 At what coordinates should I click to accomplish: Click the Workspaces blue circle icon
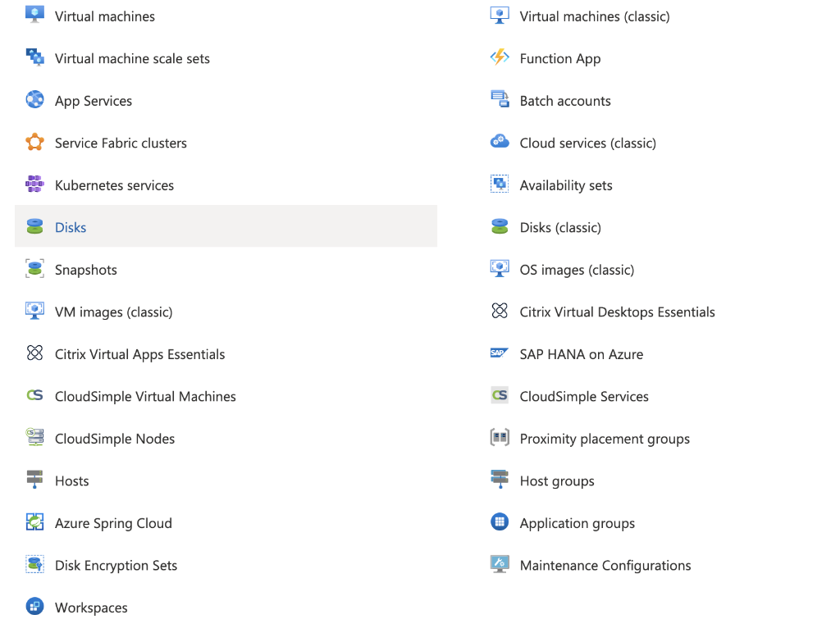pyautogui.click(x=34, y=606)
